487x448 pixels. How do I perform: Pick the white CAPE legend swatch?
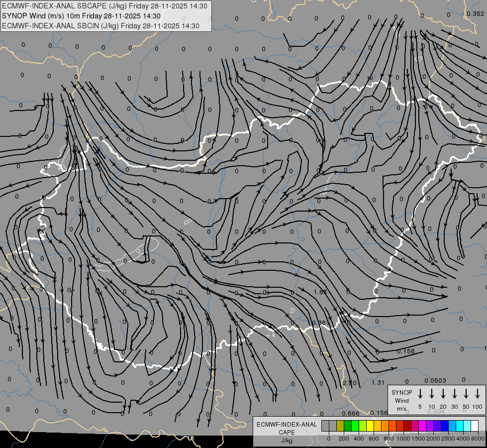point(475,426)
